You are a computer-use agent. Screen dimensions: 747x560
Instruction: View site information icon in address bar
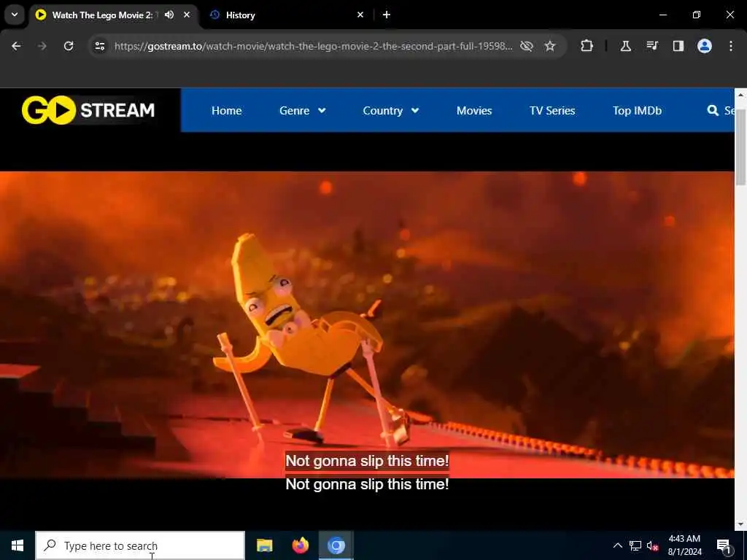(99, 46)
